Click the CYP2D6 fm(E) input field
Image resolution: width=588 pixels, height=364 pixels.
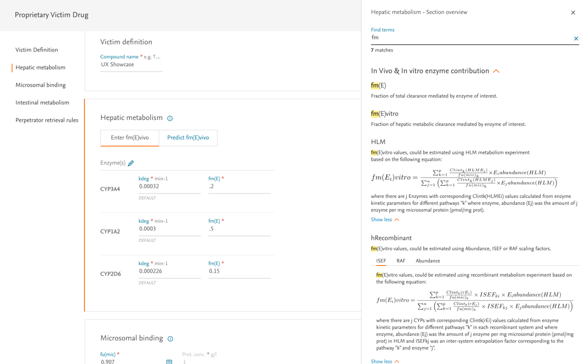(239, 271)
